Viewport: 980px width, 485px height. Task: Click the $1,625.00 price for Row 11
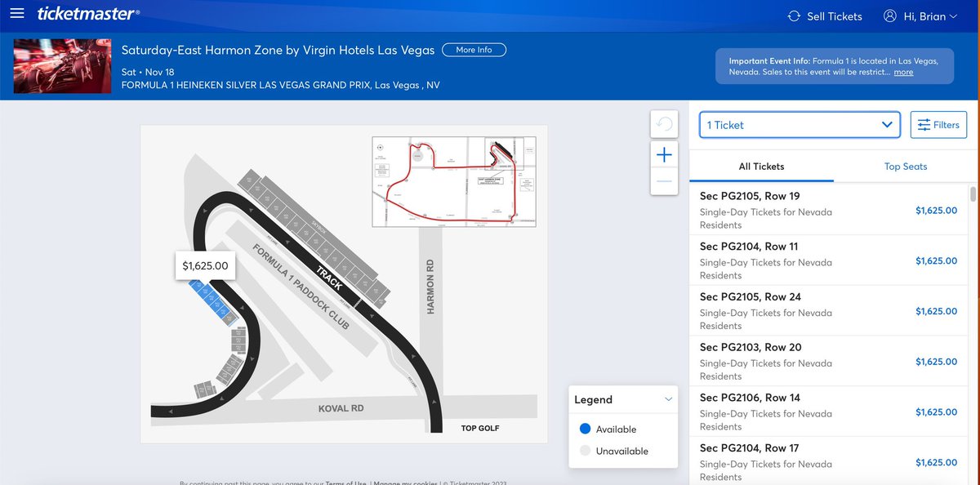[x=936, y=261]
